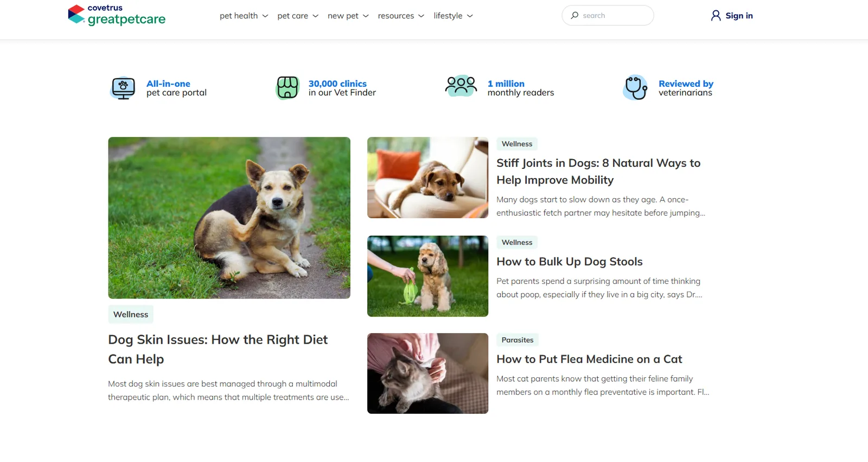
Task: Click the 'Many dogs start to slow down' excerpt
Action: tap(601, 206)
